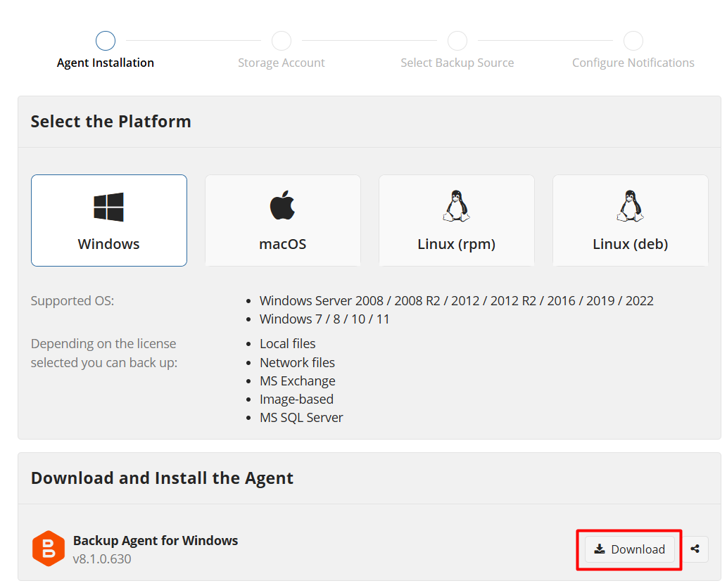Image resolution: width=727 pixels, height=588 pixels.
Task: Click the Agent Installation step circle
Action: click(106, 41)
